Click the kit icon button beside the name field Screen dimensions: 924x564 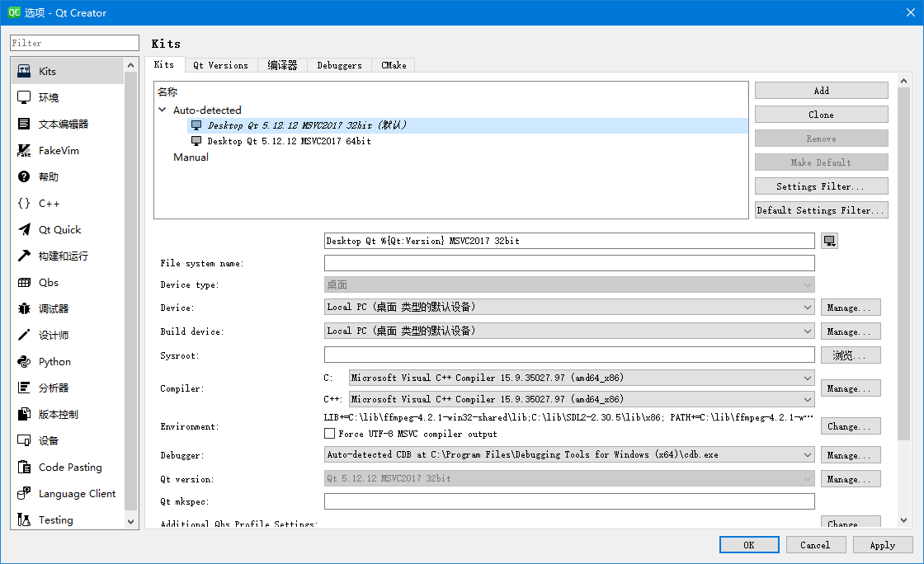tap(830, 241)
